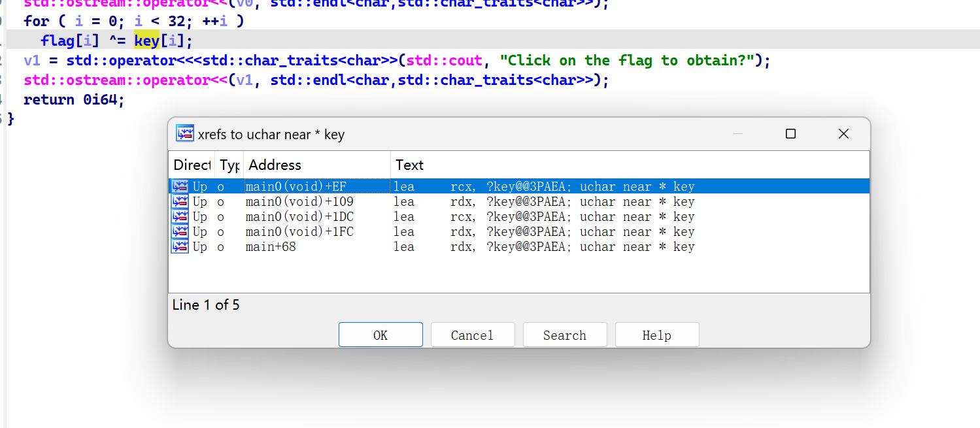Sort xrefs by the Type column header
Image resolution: width=980 pixels, height=428 pixels.
229,165
